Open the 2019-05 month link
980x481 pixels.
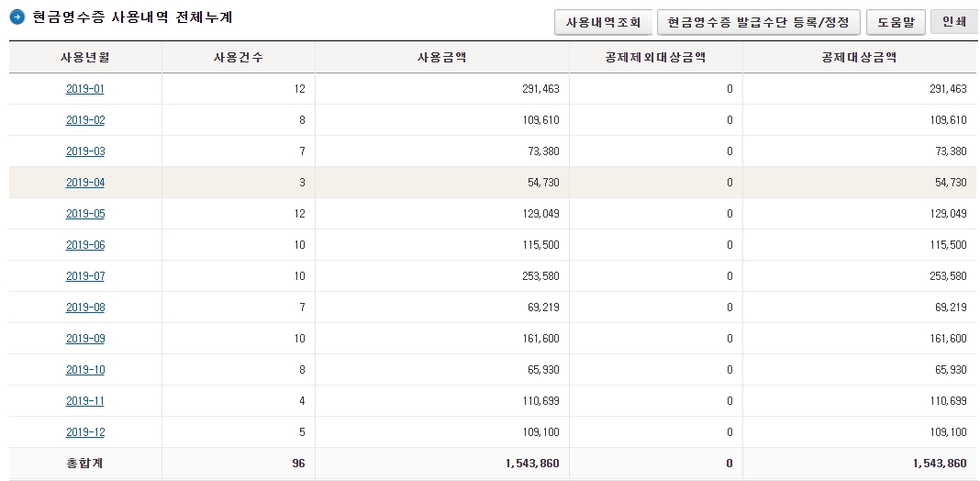[x=85, y=214]
